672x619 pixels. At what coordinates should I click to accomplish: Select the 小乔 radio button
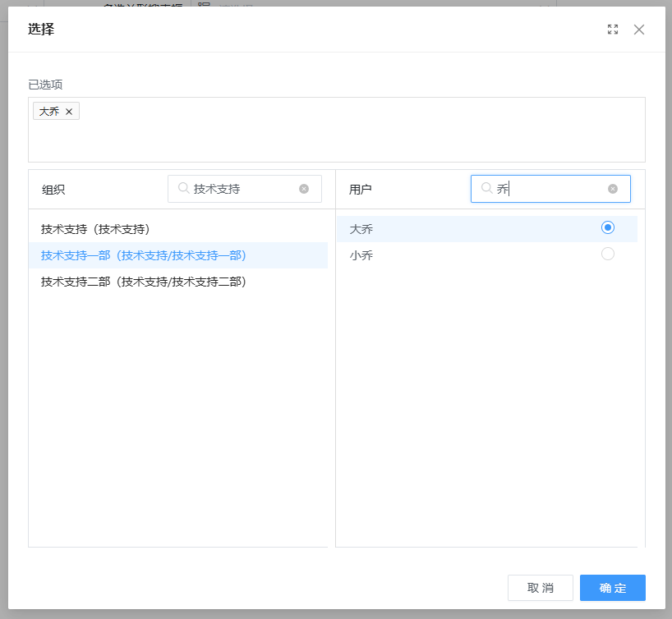[x=608, y=254]
